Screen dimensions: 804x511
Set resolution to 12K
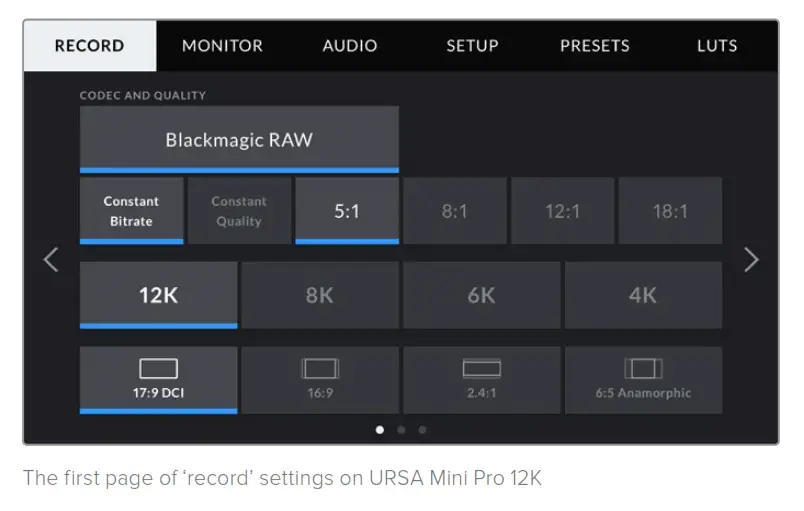[x=158, y=295]
